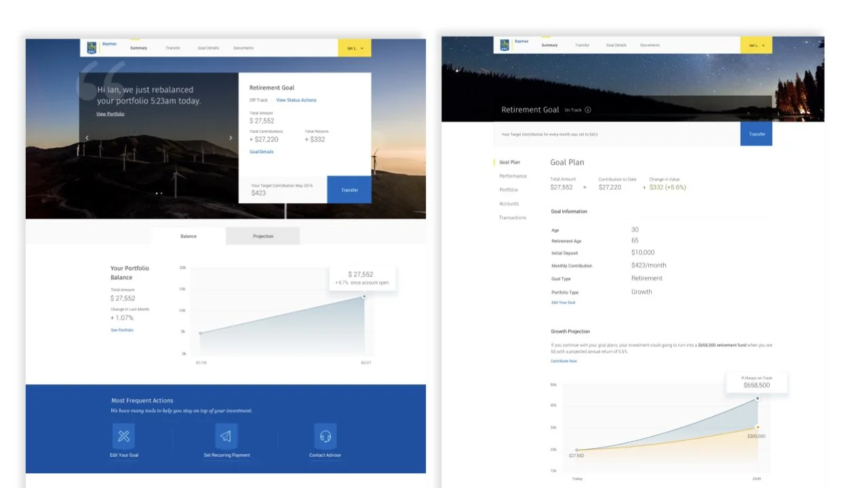Image resolution: width=868 pixels, height=488 pixels.
Task: Click the Hi Ian rebalanced portfolio message
Action: (149, 95)
